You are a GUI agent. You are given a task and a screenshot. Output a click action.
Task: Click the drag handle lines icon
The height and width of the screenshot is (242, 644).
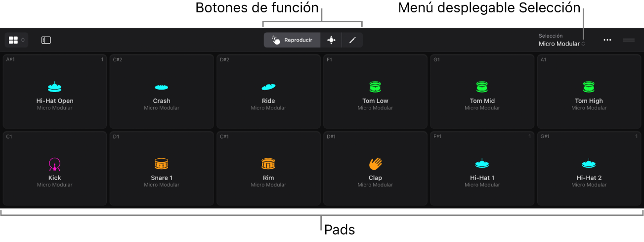point(629,40)
